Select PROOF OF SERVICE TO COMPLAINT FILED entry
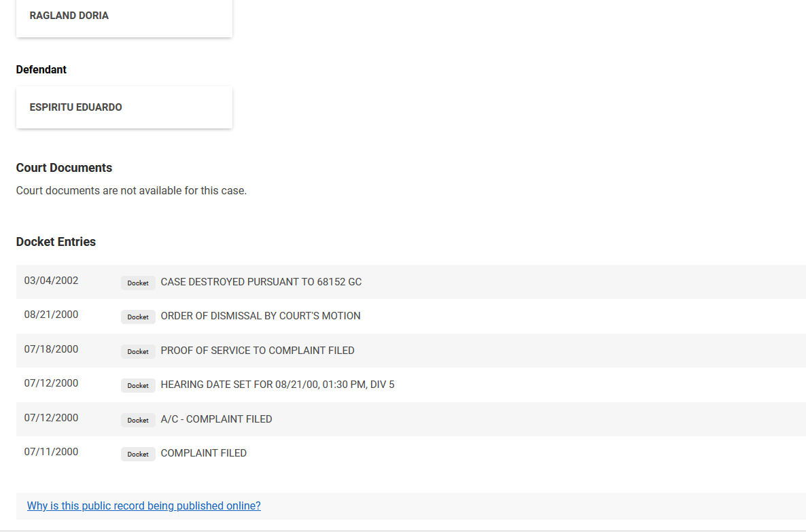Screen dimensions: 806x532 [x=258, y=351]
